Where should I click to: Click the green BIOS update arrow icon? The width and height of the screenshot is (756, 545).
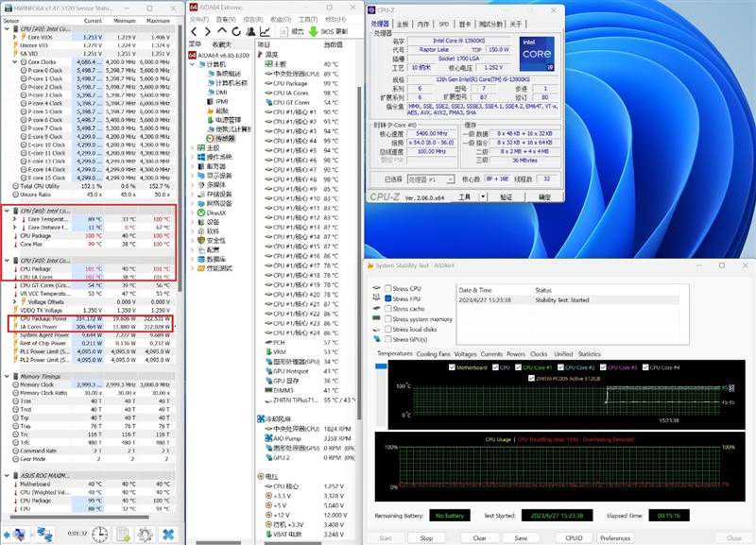pyautogui.click(x=311, y=31)
